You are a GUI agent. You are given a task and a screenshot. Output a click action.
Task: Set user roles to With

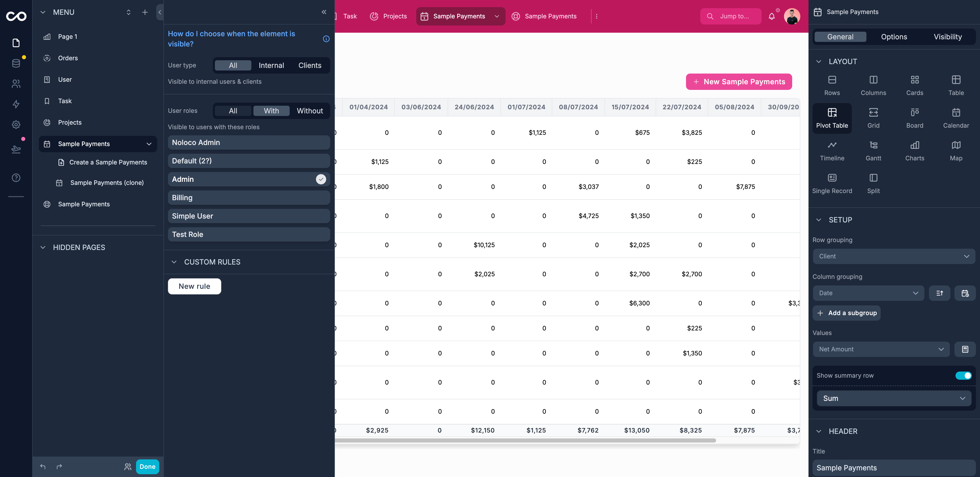tap(271, 111)
